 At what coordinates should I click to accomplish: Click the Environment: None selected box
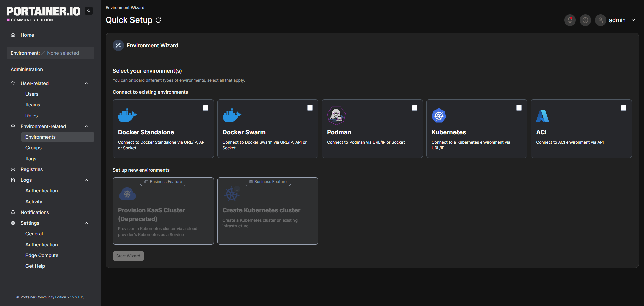(x=50, y=53)
